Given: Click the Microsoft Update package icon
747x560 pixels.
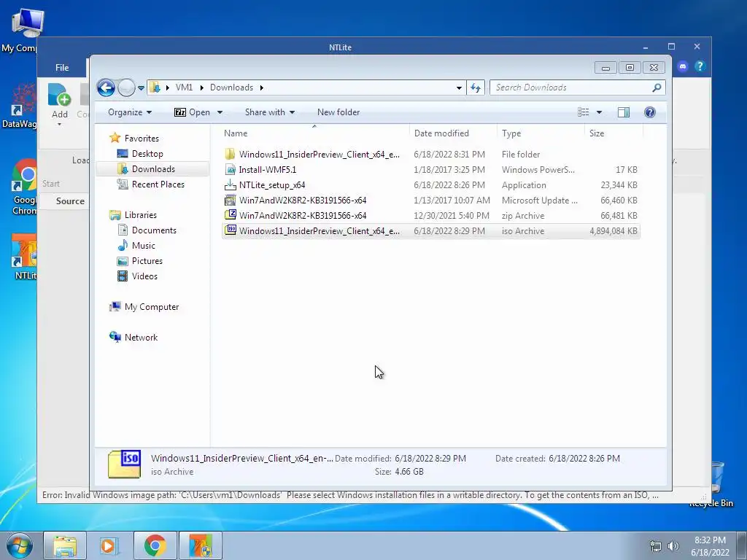Looking at the screenshot, I should [230, 200].
